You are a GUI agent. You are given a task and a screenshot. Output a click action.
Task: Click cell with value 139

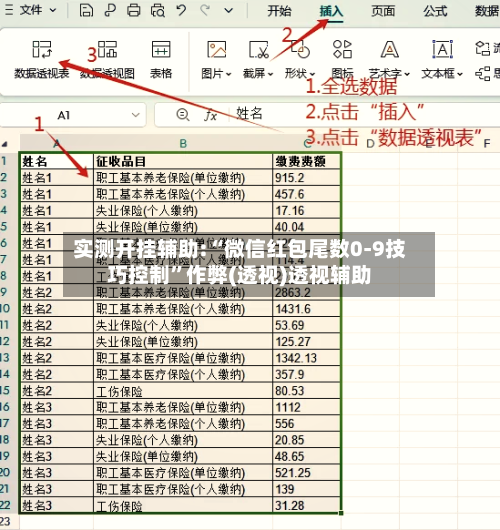(307, 489)
